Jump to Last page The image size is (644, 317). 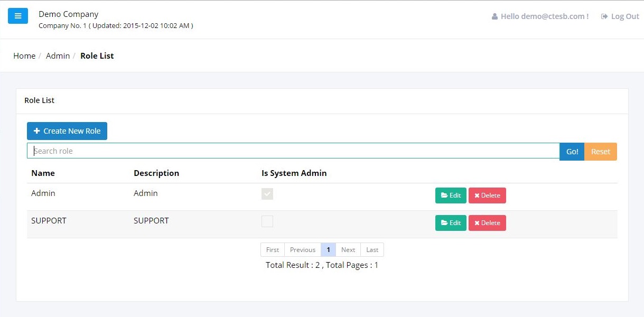[372, 250]
